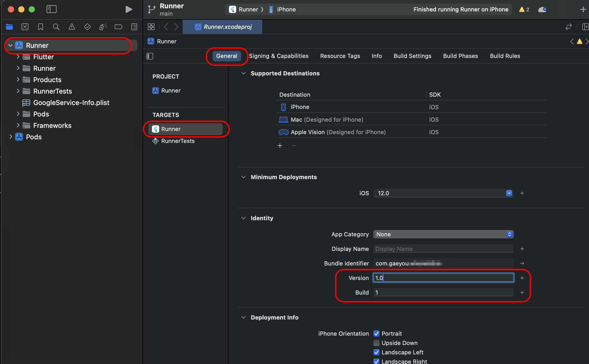Viewport: 589px width, 364px height.
Task: Switch to Signing & Capabilities tab
Action: click(x=278, y=56)
